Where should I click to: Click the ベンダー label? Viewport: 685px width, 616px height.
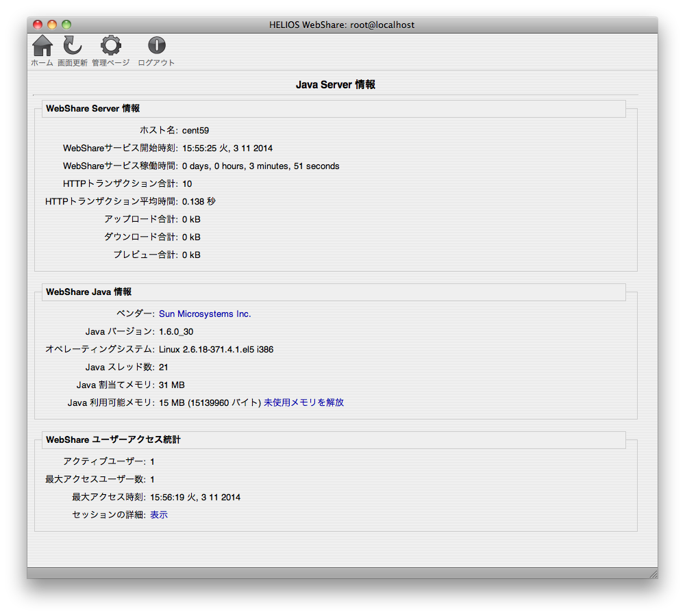coord(136,314)
